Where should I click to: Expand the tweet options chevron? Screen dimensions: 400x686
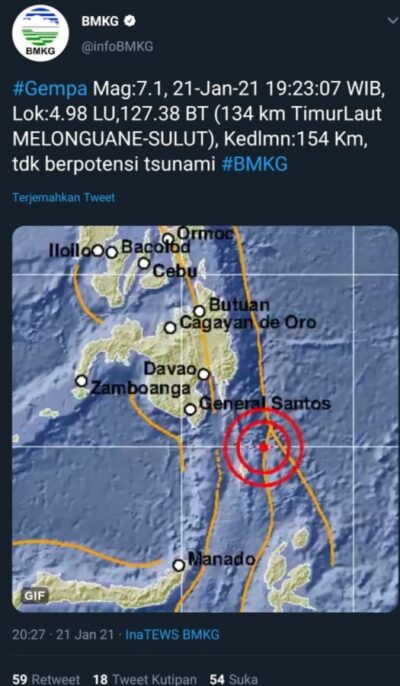tap(392, 21)
